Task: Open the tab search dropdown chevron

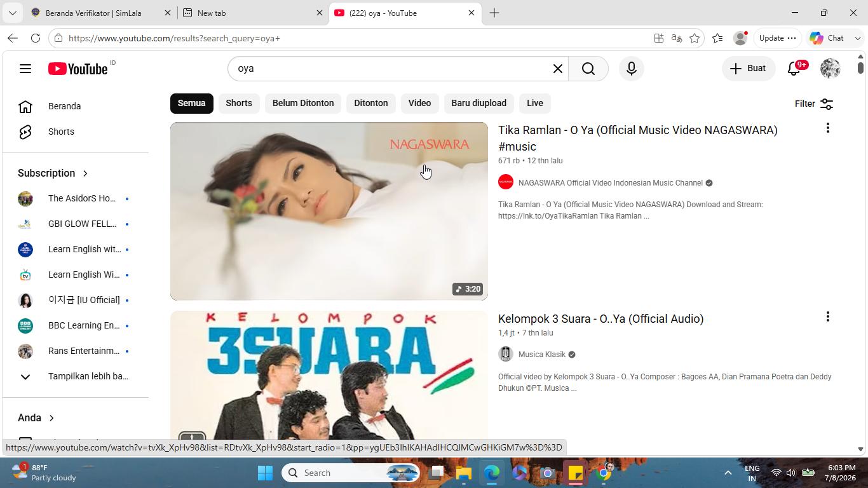Action: [12, 13]
